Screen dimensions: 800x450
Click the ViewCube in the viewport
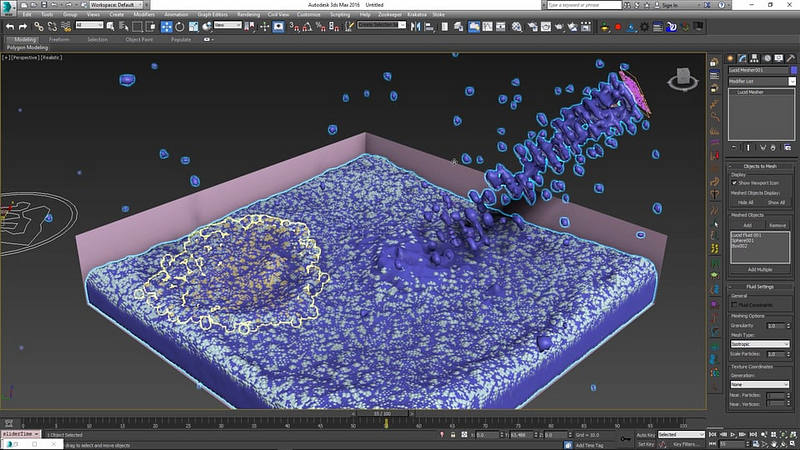coord(683,79)
